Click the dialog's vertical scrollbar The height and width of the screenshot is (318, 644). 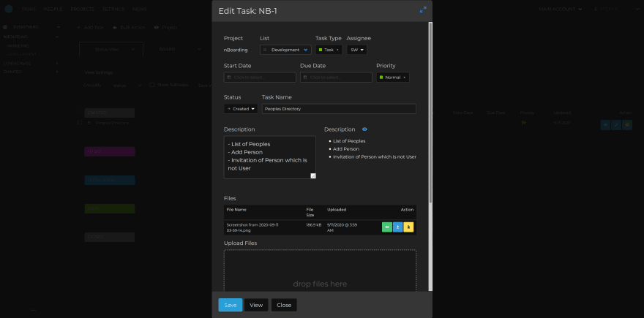coord(430,110)
